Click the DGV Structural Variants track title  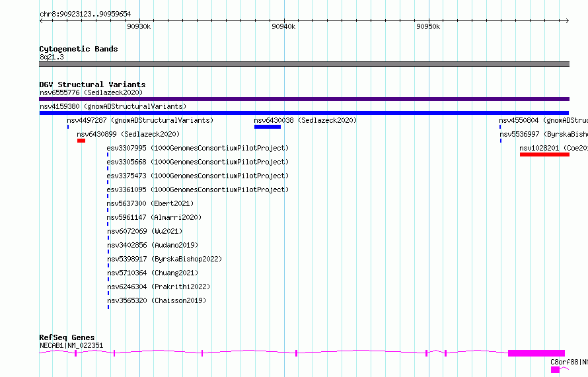[92, 85]
